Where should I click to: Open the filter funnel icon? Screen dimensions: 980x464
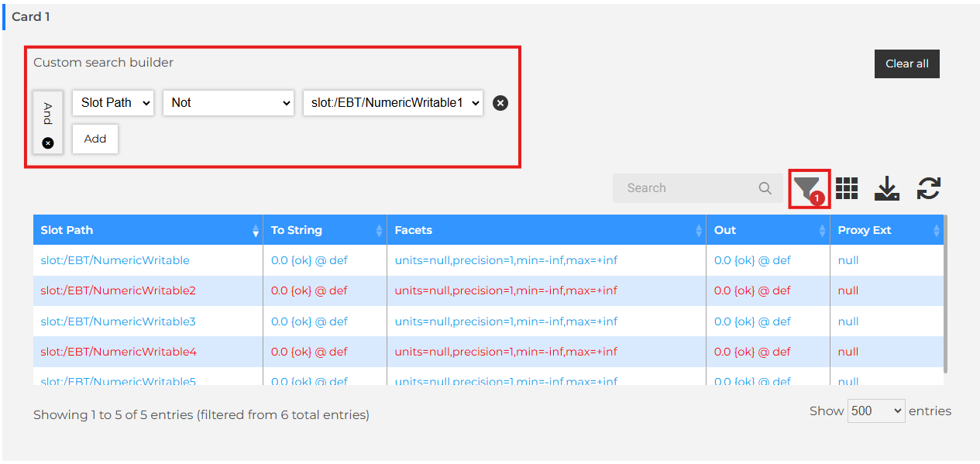(x=807, y=187)
